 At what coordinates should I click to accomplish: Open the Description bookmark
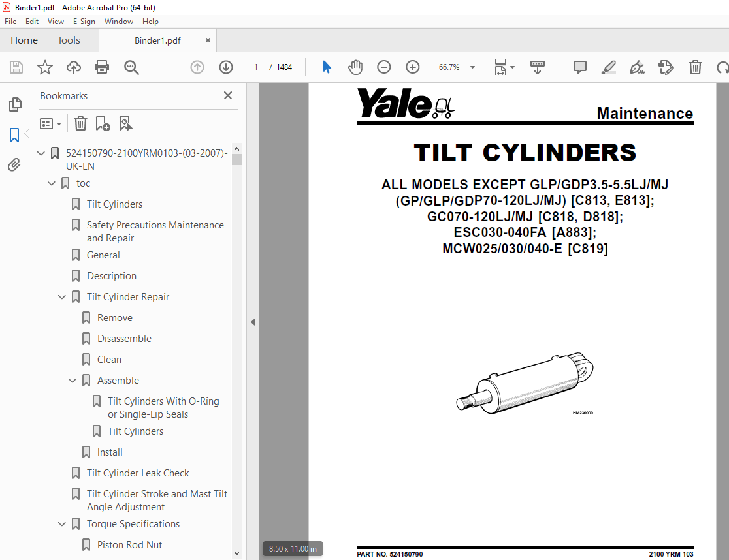pos(112,276)
